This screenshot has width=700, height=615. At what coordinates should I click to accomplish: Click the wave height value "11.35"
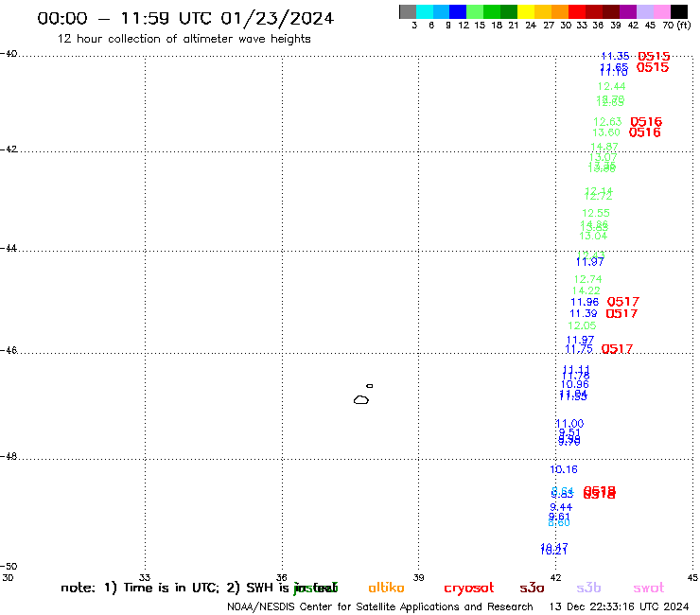(615, 56)
